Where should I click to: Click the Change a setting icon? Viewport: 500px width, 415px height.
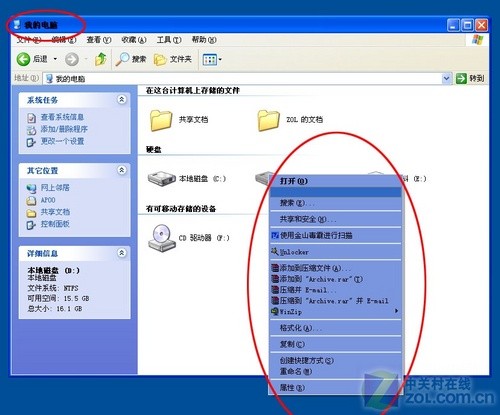coord(31,142)
